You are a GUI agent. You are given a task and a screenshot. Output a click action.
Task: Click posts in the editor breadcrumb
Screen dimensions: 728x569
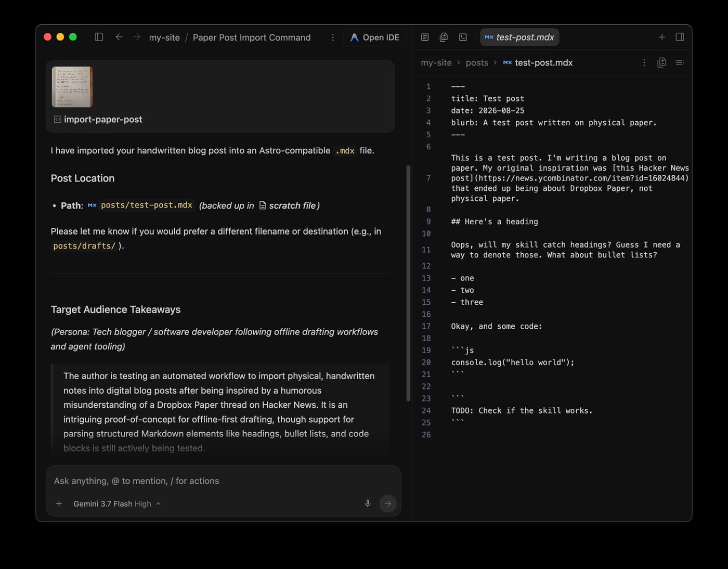[477, 62]
